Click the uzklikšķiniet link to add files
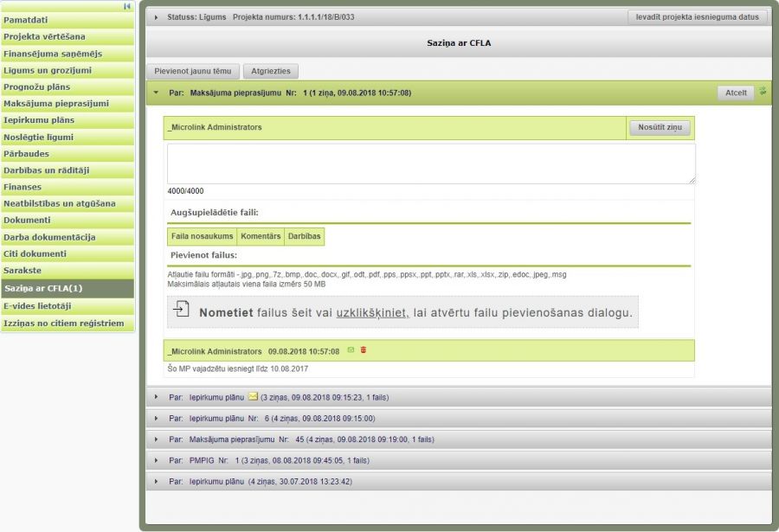Screen dimensions: 779x532 [372, 312]
